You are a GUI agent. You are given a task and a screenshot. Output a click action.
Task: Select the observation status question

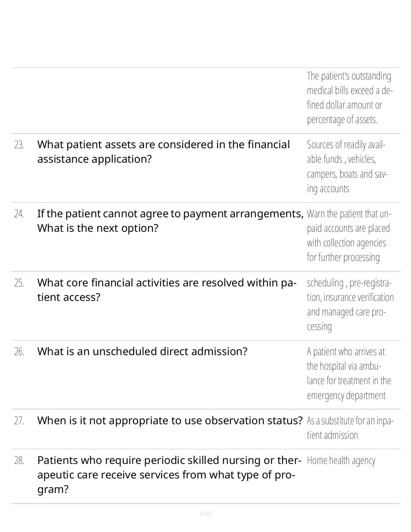click(x=170, y=420)
